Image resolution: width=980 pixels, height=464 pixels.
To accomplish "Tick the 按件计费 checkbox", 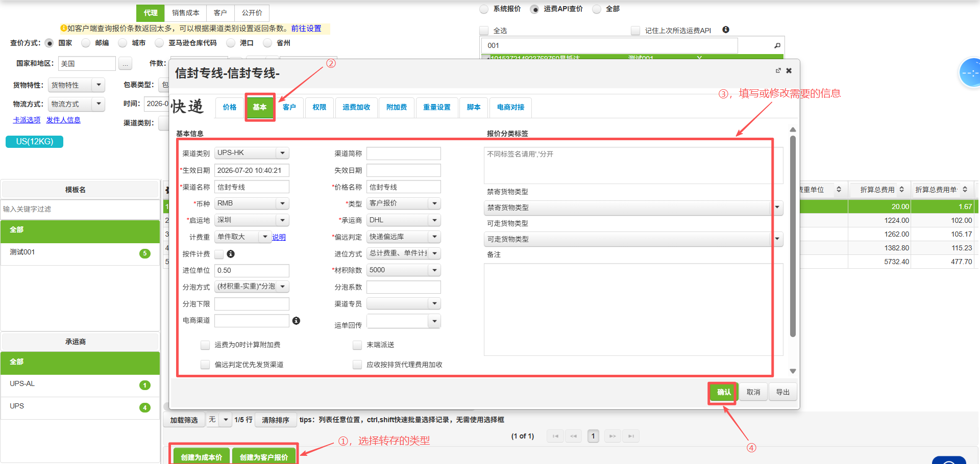I will click(219, 254).
